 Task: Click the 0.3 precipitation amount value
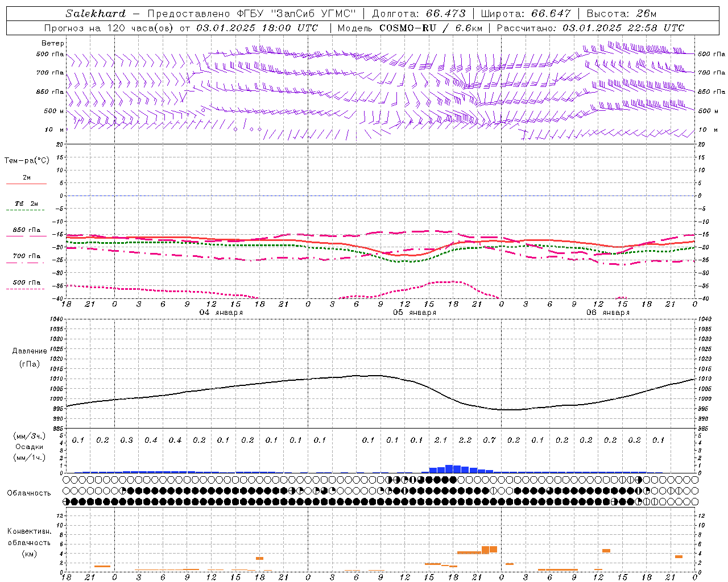point(126,440)
